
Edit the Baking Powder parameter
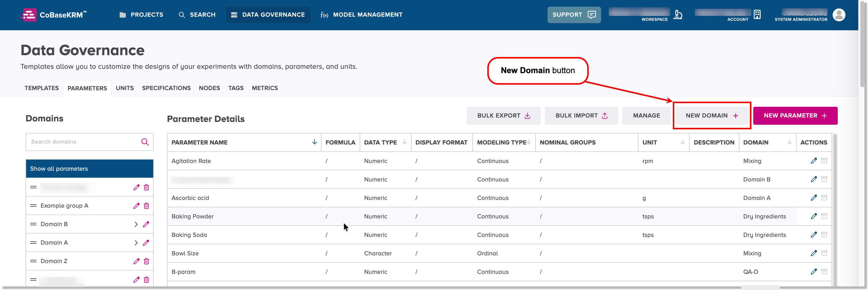pyautogui.click(x=813, y=216)
